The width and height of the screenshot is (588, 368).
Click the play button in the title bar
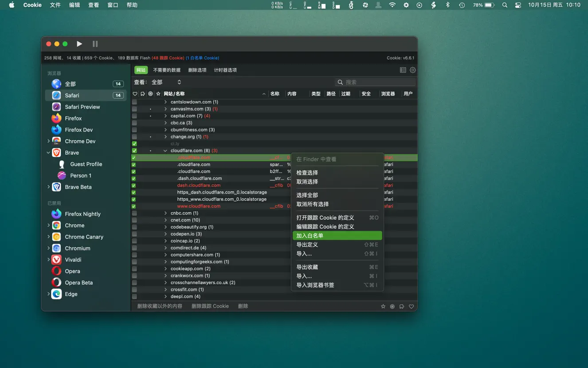coord(79,44)
